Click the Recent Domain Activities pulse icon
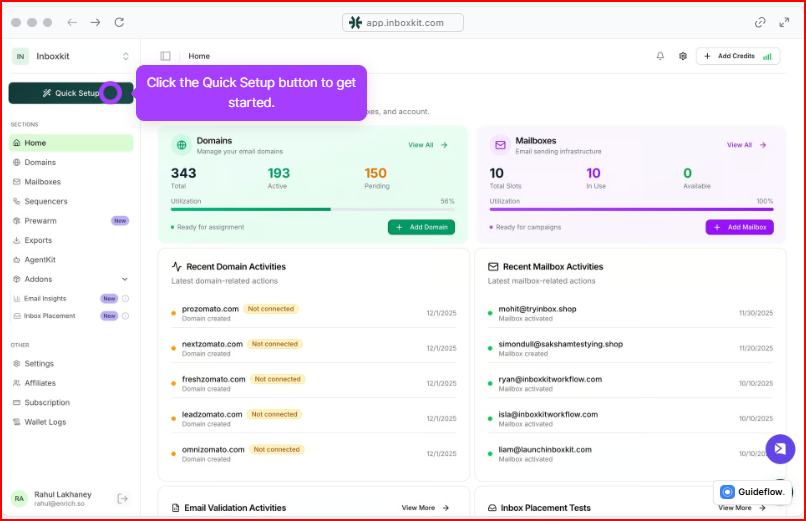The width and height of the screenshot is (806, 521). pos(177,267)
